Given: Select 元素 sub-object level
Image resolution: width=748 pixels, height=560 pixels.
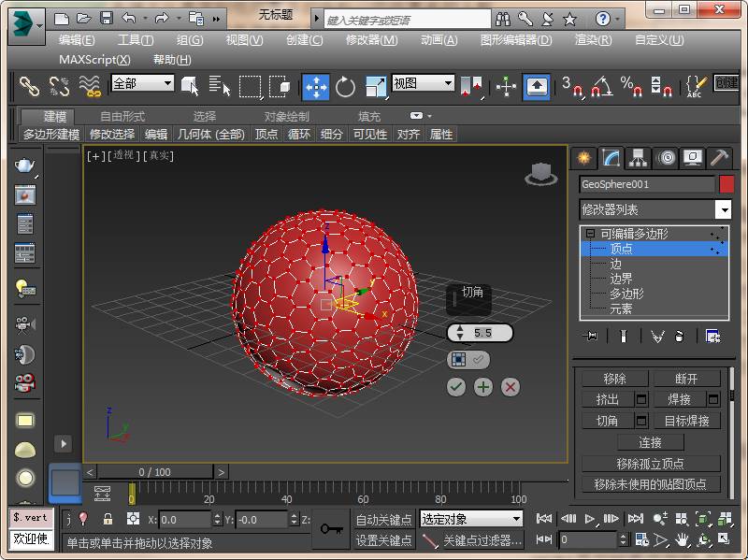Looking at the screenshot, I should pyautogui.click(x=621, y=309).
